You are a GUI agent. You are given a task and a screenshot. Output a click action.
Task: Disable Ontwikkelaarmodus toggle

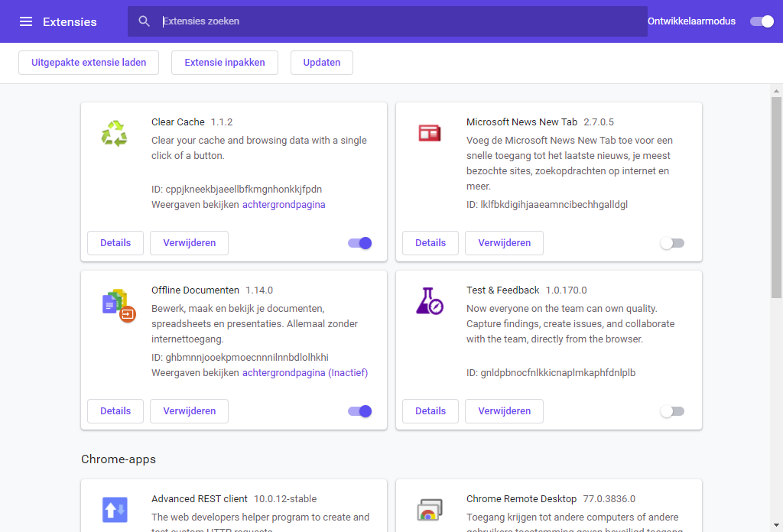762,21
